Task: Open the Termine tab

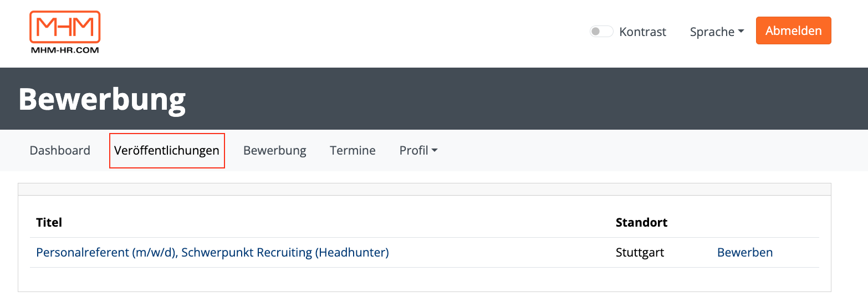Action: pyautogui.click(x=353, y=150)
